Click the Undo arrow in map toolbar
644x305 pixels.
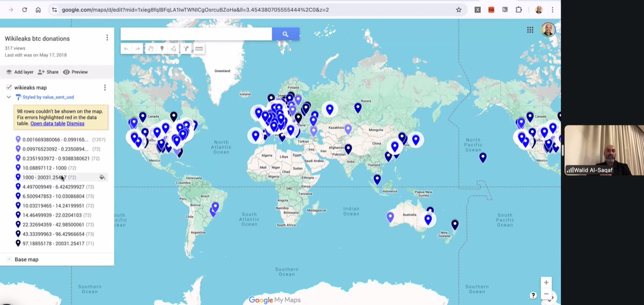click(126, 49)
